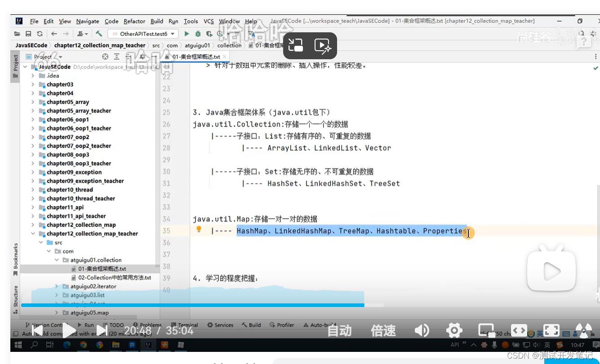This screenshot has width=600, height=364.
Task: Click the green checkmark inspection indicator
Action: (596, 68)
